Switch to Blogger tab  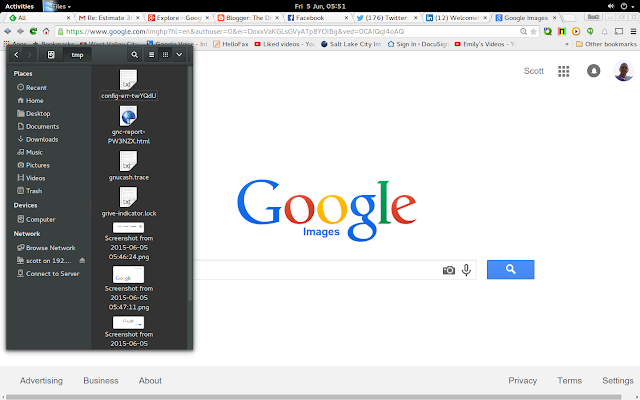[x=248, y=18]
